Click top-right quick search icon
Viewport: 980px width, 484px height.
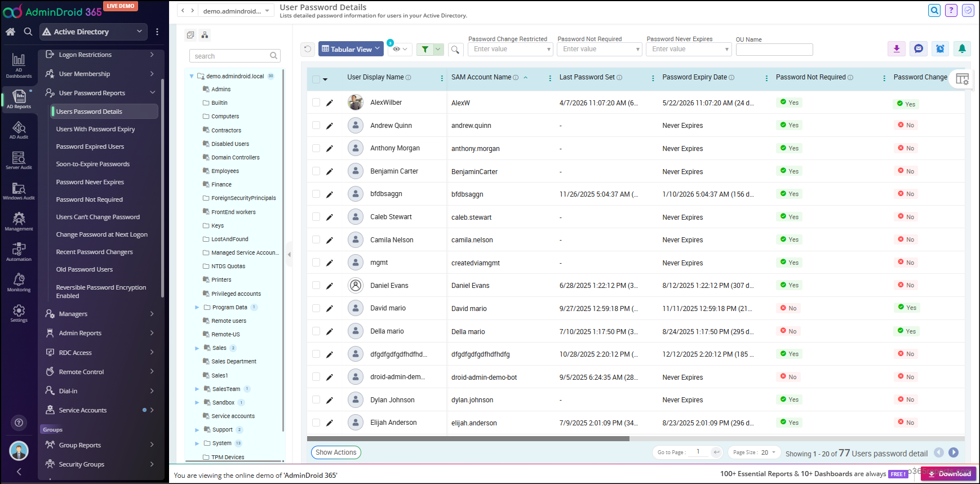934,10
